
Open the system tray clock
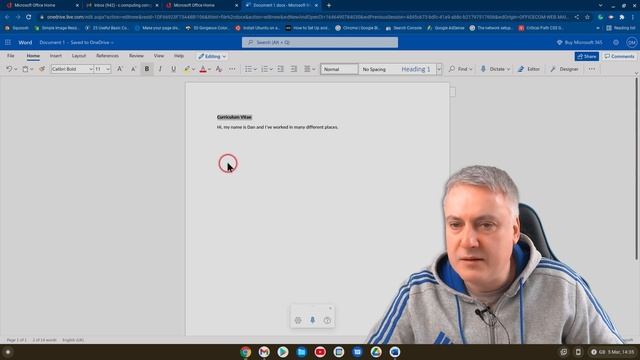[613, 352]
